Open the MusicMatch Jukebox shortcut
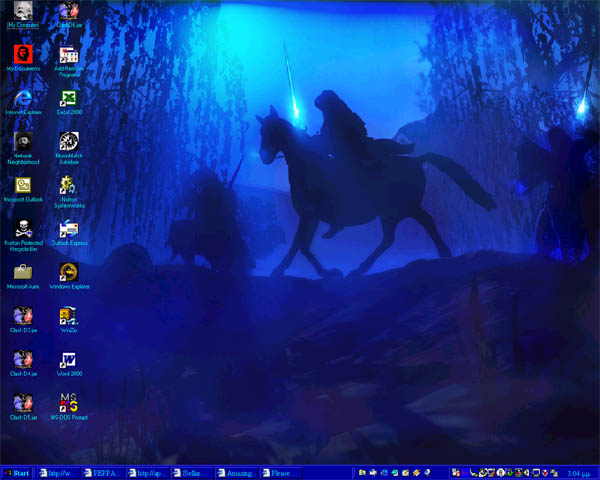Screen dimensions: 600x480 pyautogui.click(x=69, y=148)
